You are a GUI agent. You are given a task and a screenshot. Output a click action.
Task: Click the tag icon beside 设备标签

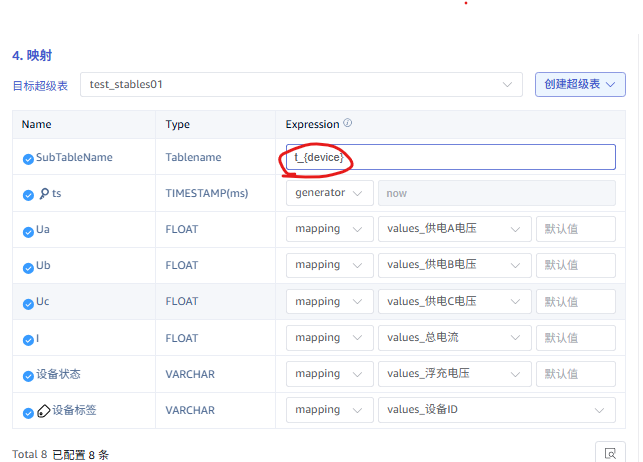click(43, 410)
